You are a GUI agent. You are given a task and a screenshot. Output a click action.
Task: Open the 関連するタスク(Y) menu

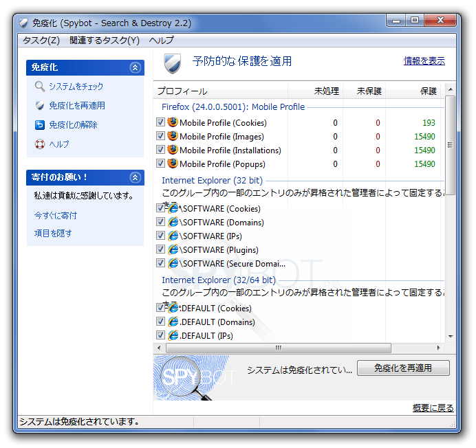[105, 40]
